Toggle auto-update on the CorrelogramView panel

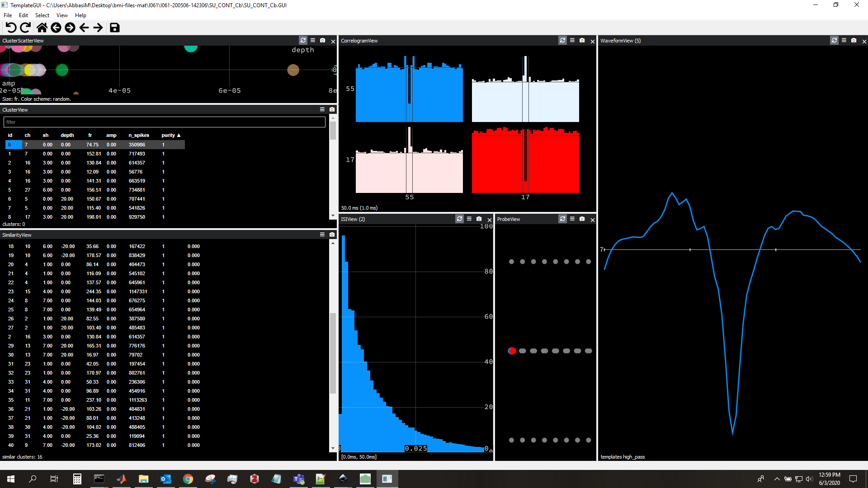tap(562, 41)
